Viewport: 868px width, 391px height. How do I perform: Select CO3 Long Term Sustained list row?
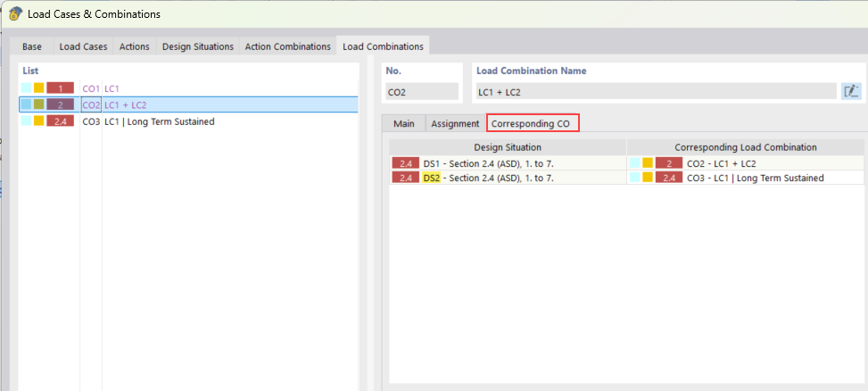pos(188,121)
